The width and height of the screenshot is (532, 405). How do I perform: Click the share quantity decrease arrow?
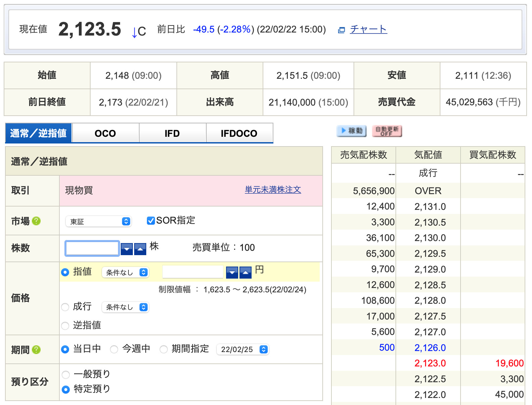pos(126,249)
